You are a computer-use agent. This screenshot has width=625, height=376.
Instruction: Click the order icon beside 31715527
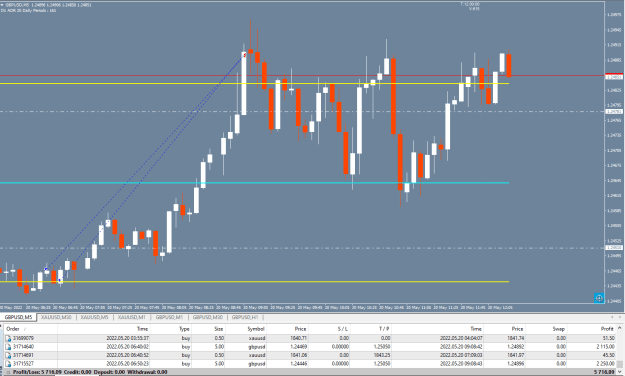click(x=8, y=364)
